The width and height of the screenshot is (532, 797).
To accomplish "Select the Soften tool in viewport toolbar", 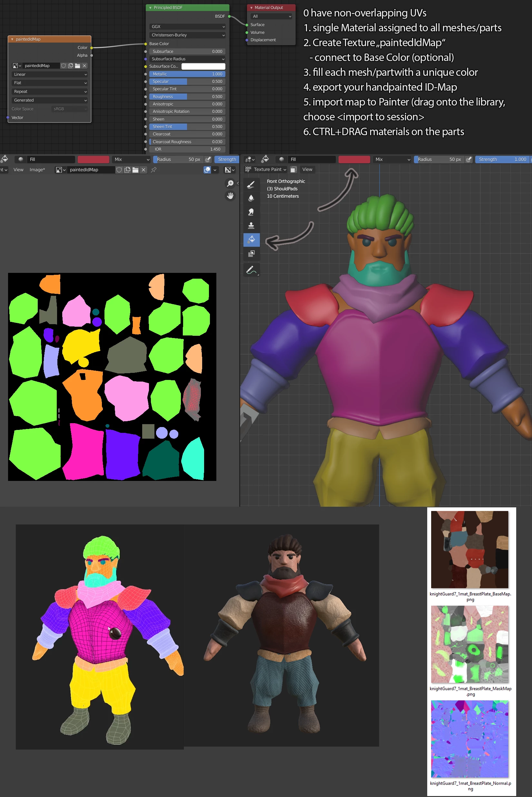I will 251,198.
